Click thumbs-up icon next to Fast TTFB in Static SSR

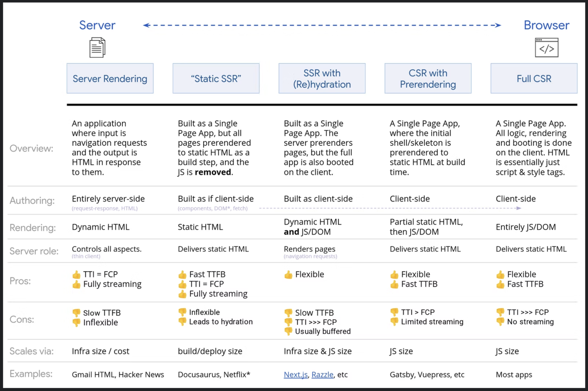coord(182,274)
